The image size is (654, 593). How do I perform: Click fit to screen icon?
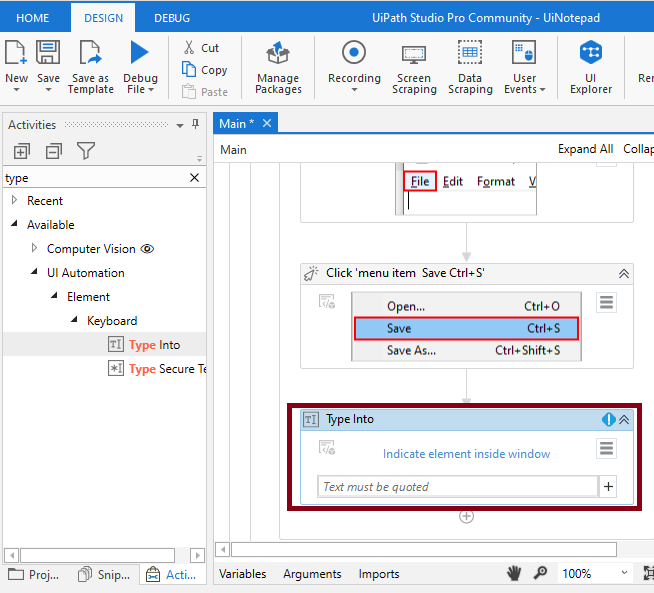pos(648,573)
